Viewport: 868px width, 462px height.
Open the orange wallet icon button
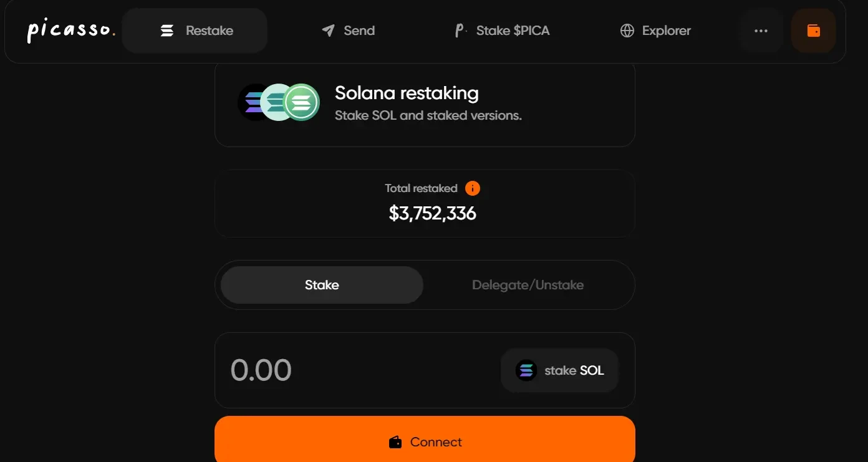(813, 31)
